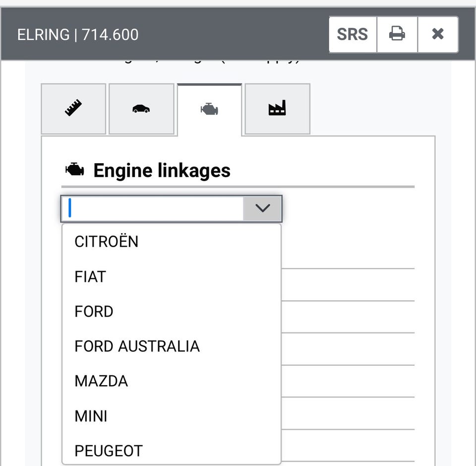Switch to the ruler dimensions tab
The height and width of the screenshot is (466, 476).
coord(73,109)
